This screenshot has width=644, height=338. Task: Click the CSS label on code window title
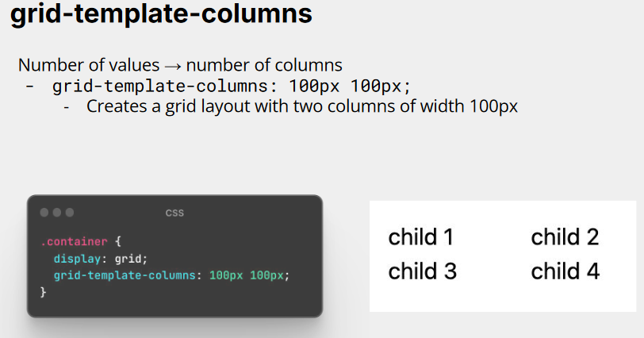(174, 213)
